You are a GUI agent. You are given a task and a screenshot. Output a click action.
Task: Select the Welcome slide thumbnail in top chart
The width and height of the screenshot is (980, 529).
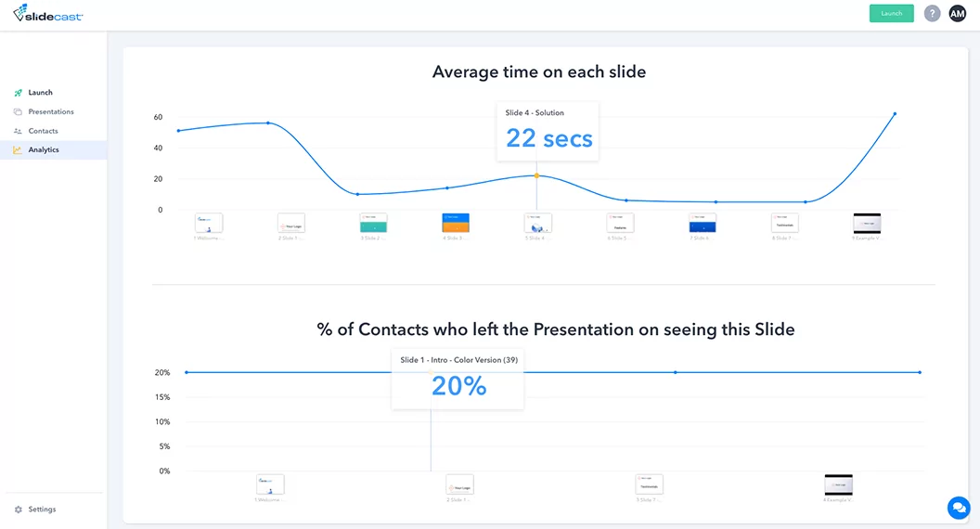point(209,224)
